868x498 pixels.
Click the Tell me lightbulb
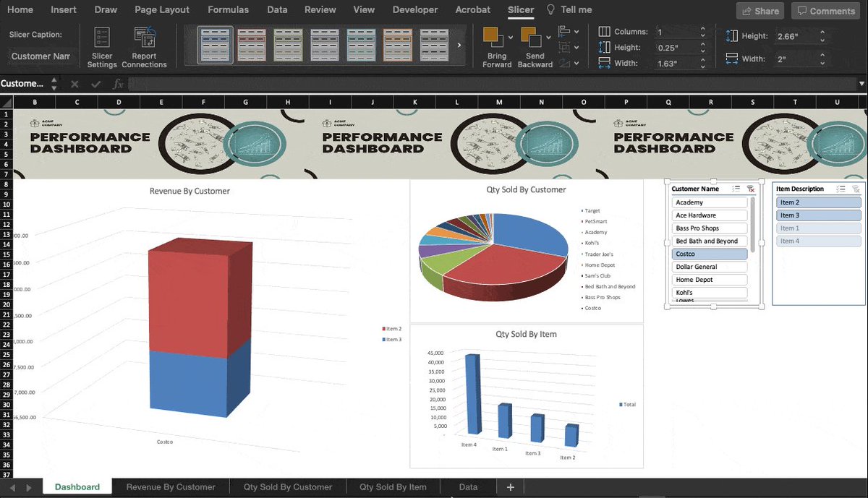(551, 10)
